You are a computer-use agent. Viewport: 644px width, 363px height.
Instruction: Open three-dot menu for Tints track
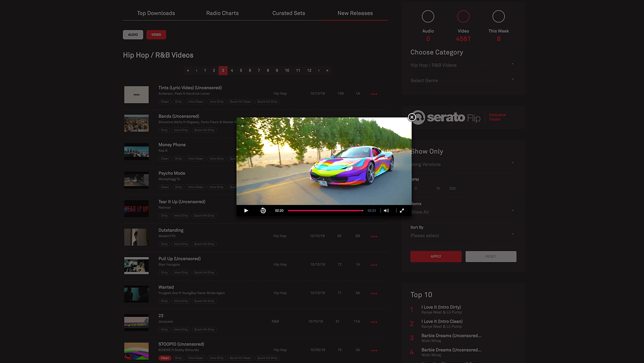(374, 94)
